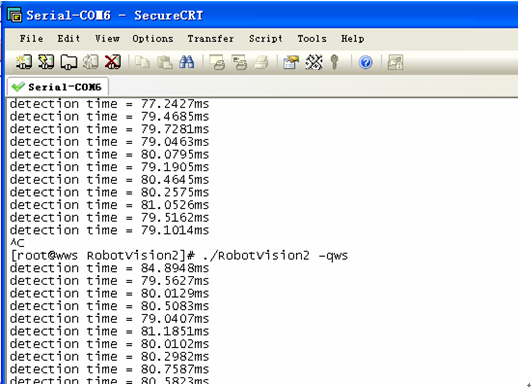Open Global Options tools icon
Image resolution: width=531 pixels, height=387 pixels.
314,62
